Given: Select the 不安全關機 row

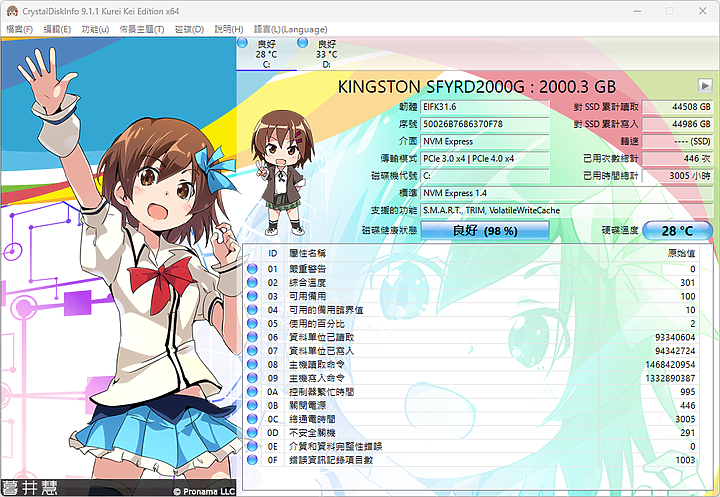Looking at the screenshot, I should (x=472, y=433).
